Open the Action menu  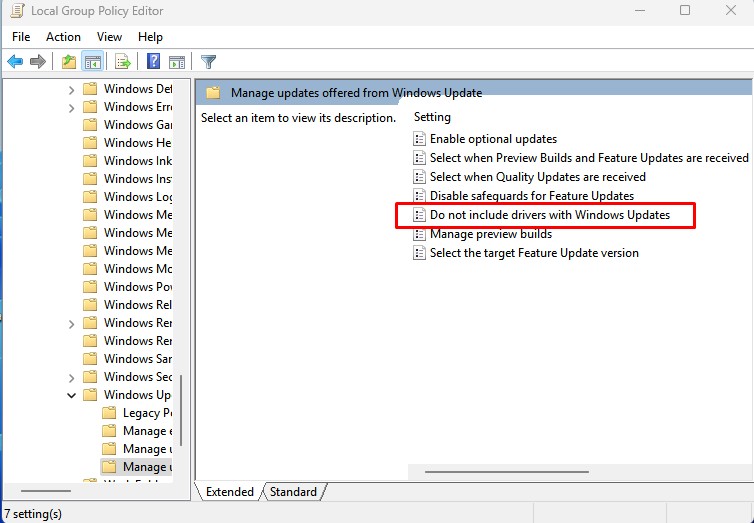point(63,37)
